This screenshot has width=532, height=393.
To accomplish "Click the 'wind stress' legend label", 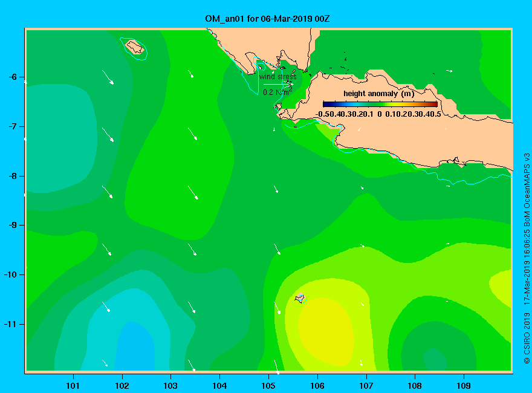I will pyautogui.click(x=278, y=77).
